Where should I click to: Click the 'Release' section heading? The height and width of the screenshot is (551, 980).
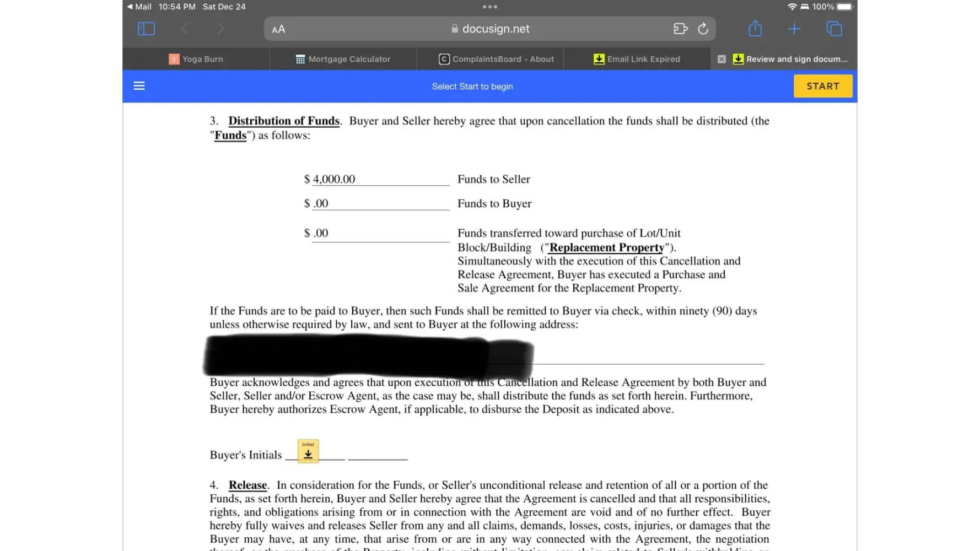coord(247,485)
